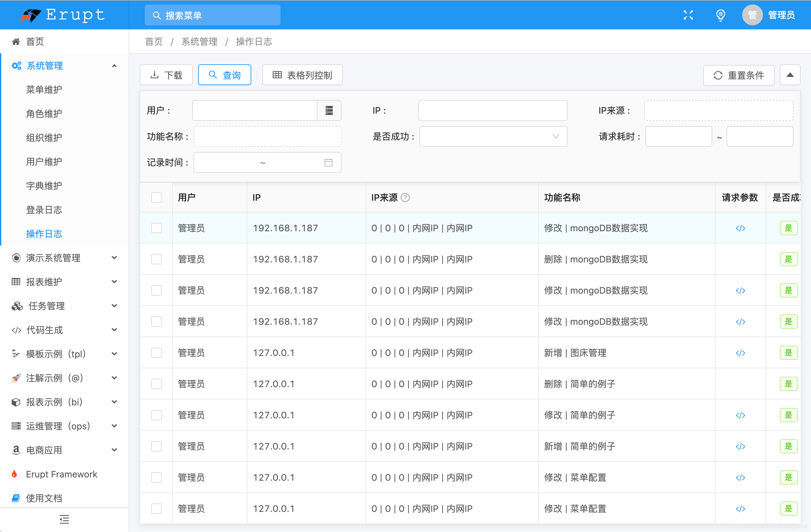Open the calendar picker in 记录时间 field
The image size is (811, 532).
[x=328, y=163]
